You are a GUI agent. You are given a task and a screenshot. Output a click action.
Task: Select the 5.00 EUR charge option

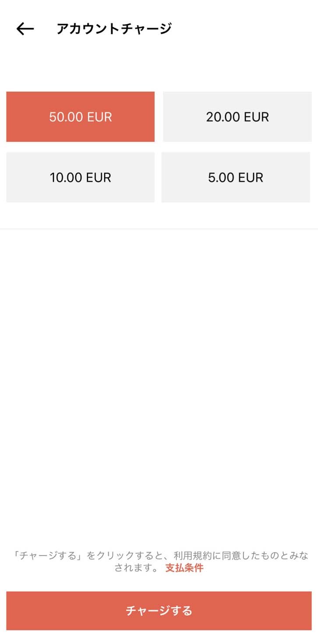coord(236,177)
